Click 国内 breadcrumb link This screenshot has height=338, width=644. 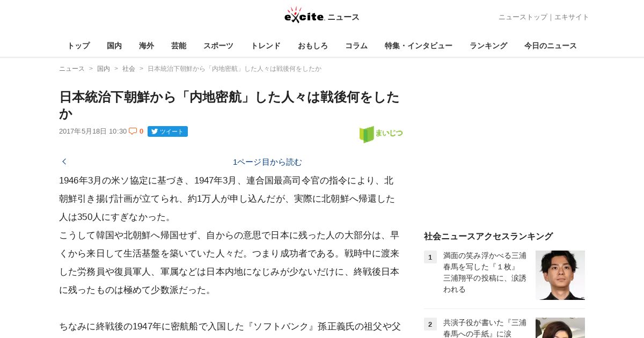coord(104,69)
